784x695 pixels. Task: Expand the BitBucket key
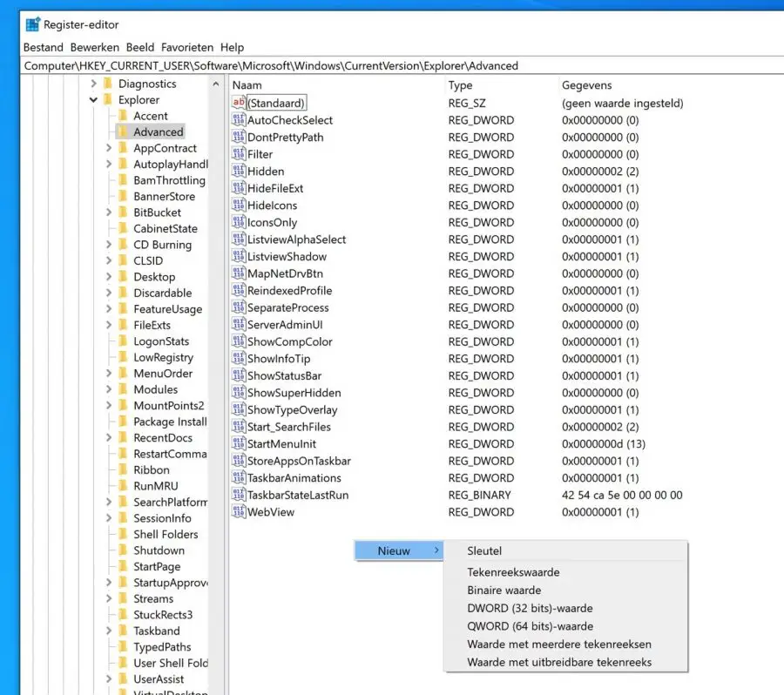pos(109,212)
